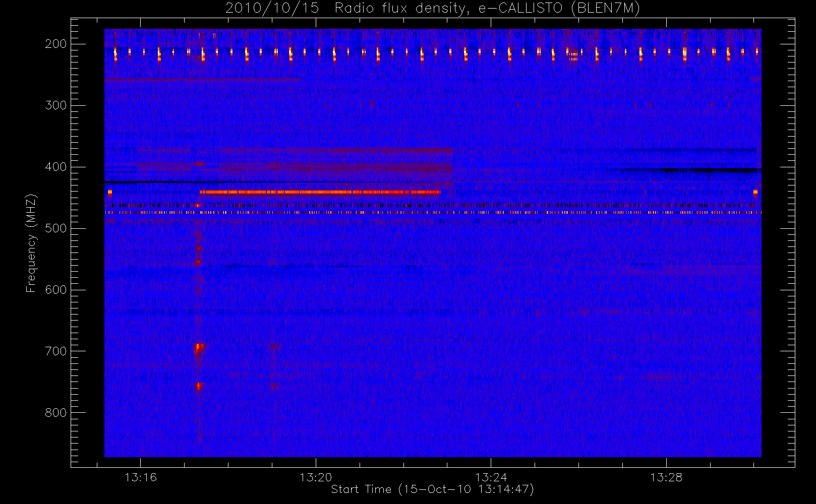Click the 13:28 time tick label
The image size is (816, 504).
click(666, 477)
